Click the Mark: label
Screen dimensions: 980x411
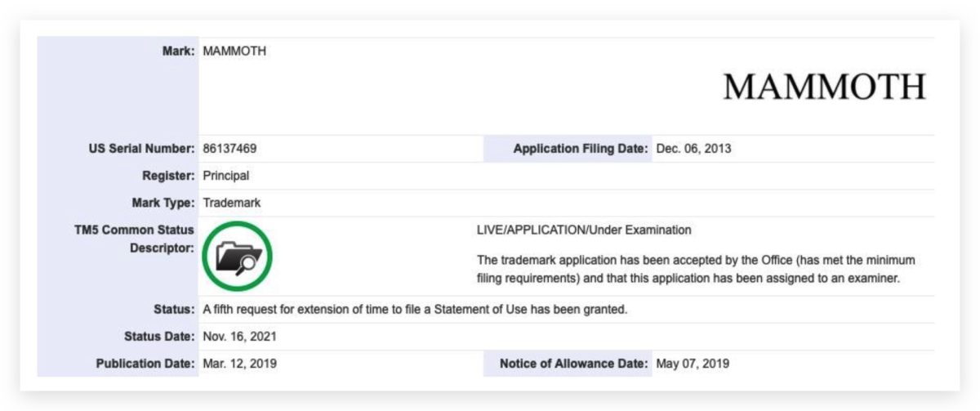click(x=178, y=51)
